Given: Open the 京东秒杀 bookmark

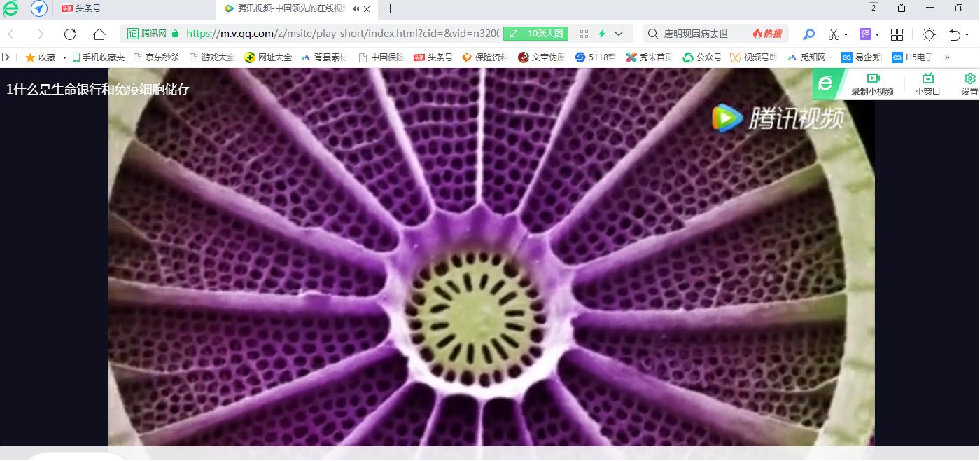Looking at the screenshot, I should tap(162, 57).
